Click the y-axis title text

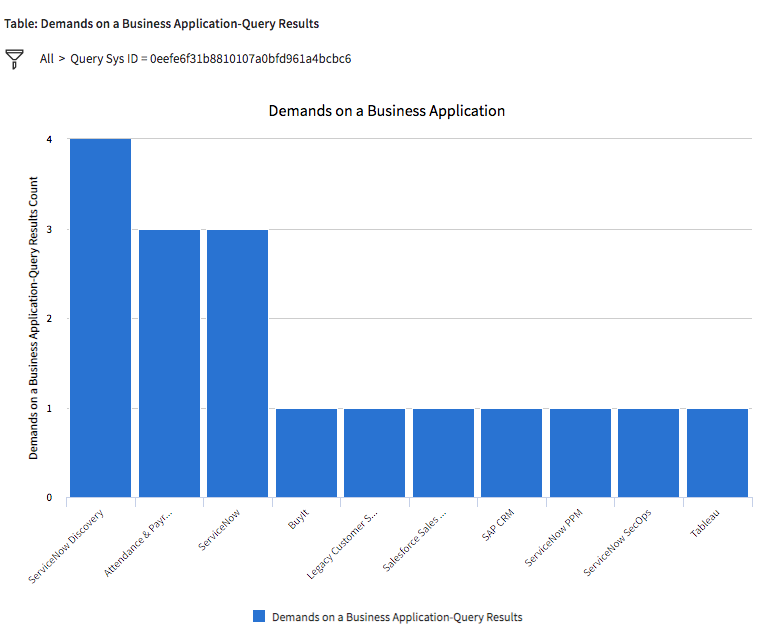click(x=33, y=318)
